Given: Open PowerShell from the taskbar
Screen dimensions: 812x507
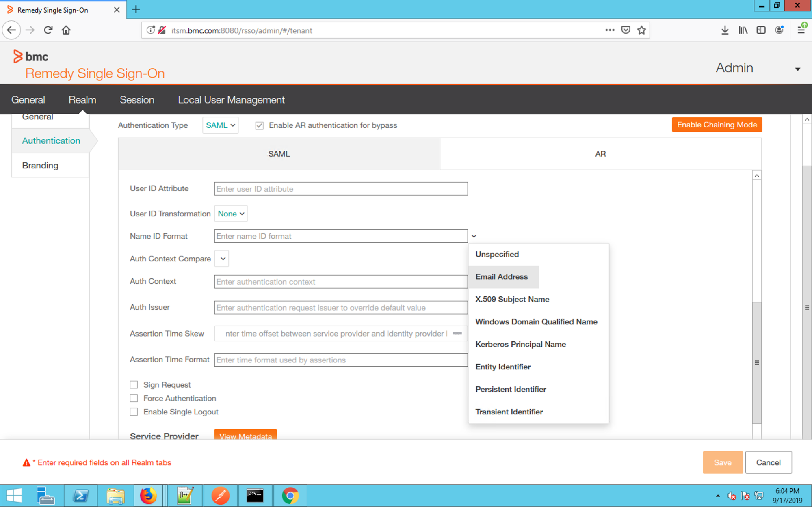Looking at the screenshot, I should (x=80, y=495).
